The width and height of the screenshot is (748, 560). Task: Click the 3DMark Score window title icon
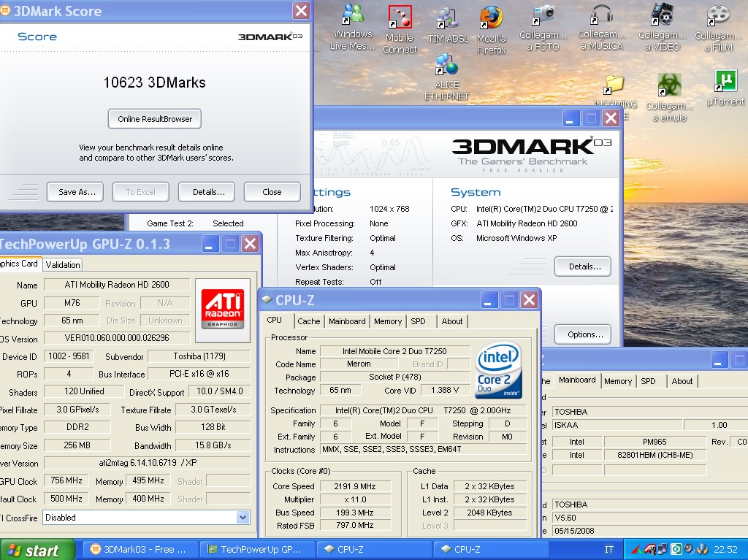(x=6, y=10)
